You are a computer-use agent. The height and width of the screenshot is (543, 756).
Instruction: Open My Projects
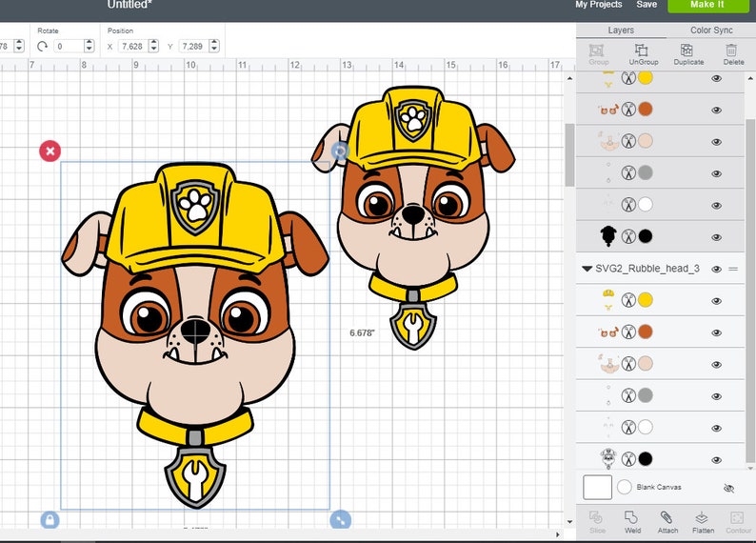[598, 5]
